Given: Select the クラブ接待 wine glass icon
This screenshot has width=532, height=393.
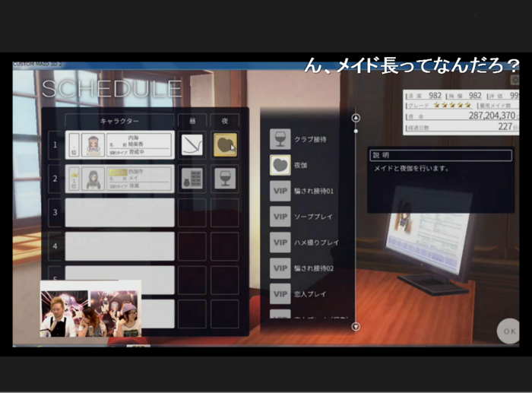Looking at the screenshot, I should point(280,139).
